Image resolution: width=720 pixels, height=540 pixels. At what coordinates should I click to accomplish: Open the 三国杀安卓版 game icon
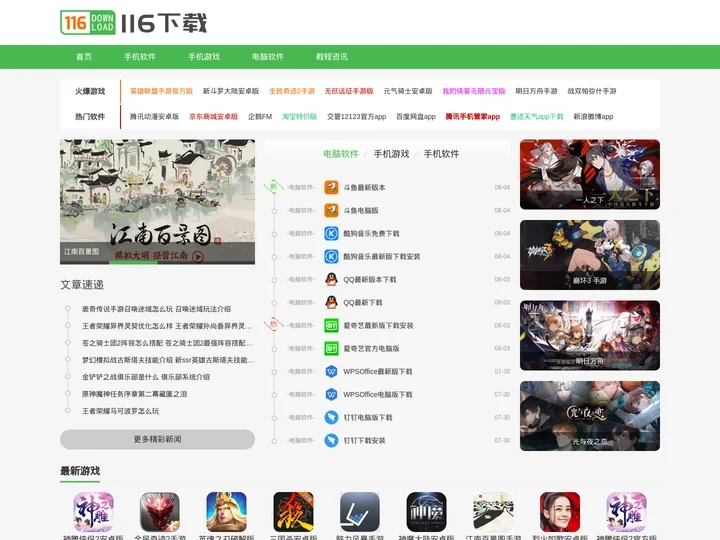pyautogui.click(x=293, y=512)
